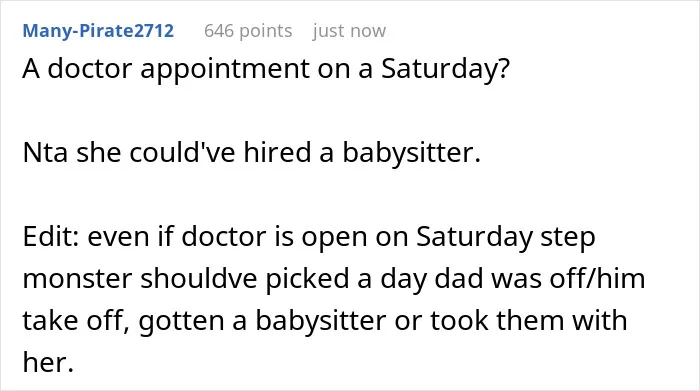Click the word 'could've' in the comment

coord(183,153)
